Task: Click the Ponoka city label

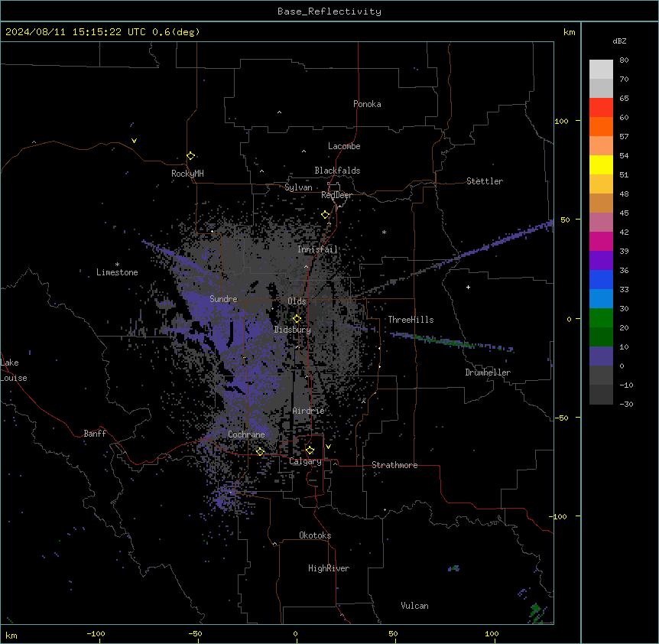Action: (367, 104)
